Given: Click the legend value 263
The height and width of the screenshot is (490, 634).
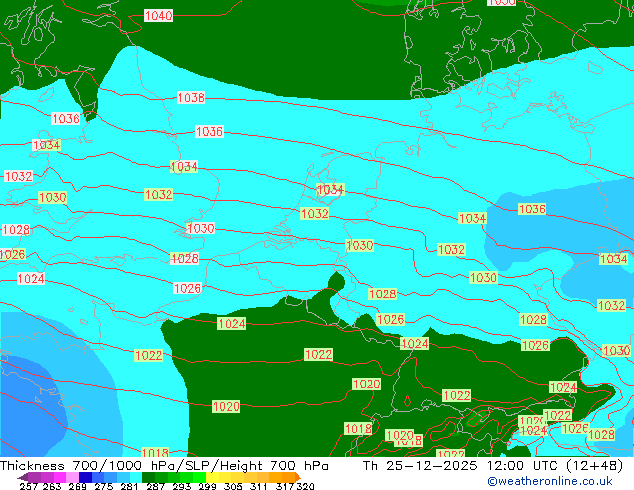Looking at the screenshot, I should click(52, 486).
